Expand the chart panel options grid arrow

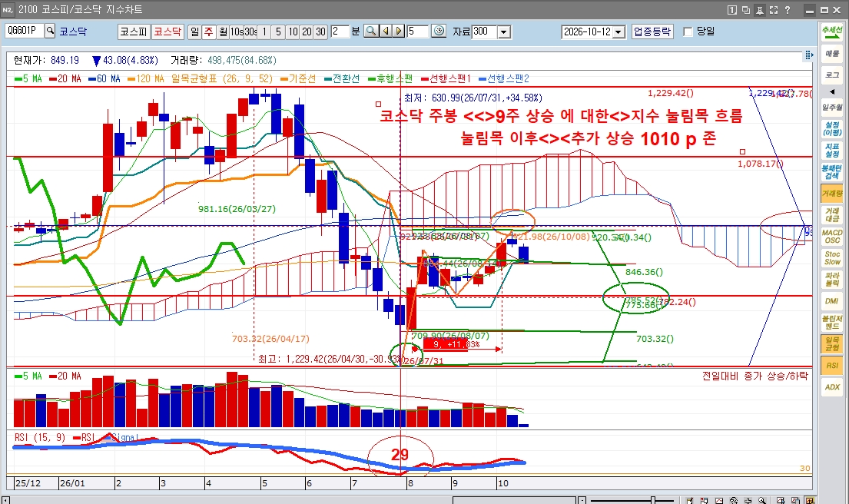pyautogui.click(x=808, y=55)
